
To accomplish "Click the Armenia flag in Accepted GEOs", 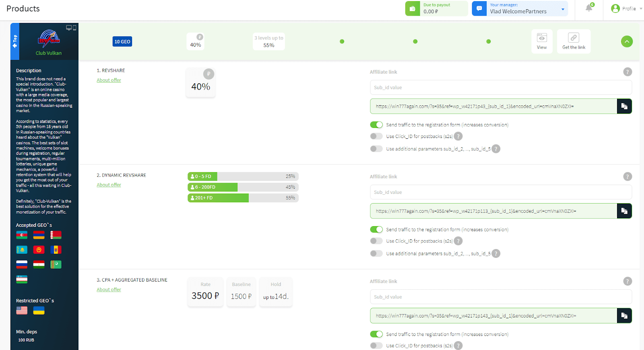I will 39,235.
